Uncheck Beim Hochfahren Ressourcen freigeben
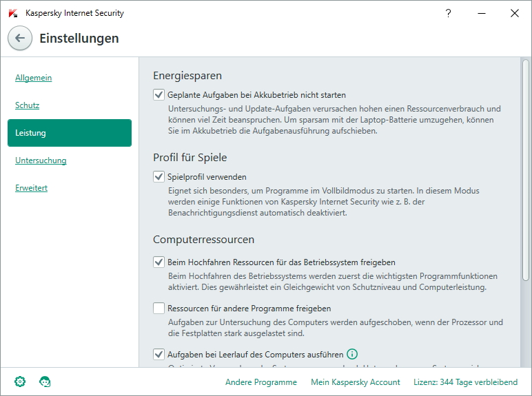This screenshot has height=396, width=532. click(158, 262)
